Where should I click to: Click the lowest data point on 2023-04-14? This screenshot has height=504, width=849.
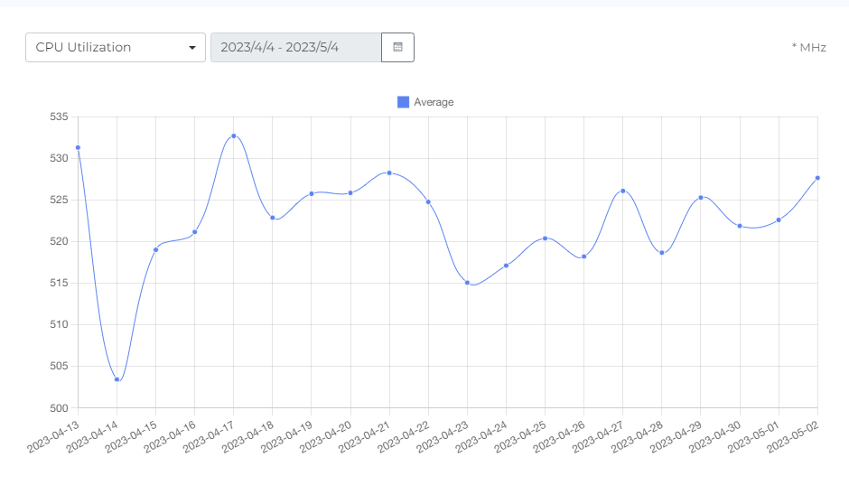[x=117, y=379]
